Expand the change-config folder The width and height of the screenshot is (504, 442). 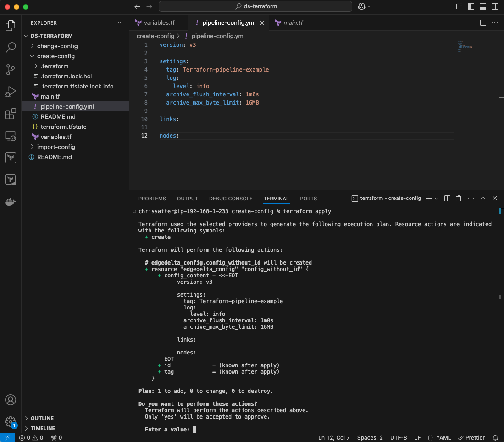pos(57,46)
